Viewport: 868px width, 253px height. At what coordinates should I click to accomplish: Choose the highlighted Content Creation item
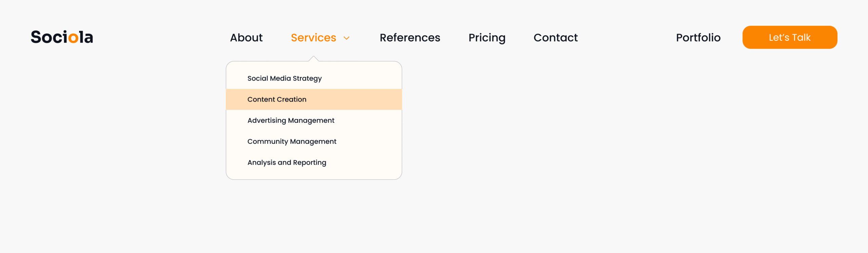(277, 99)
